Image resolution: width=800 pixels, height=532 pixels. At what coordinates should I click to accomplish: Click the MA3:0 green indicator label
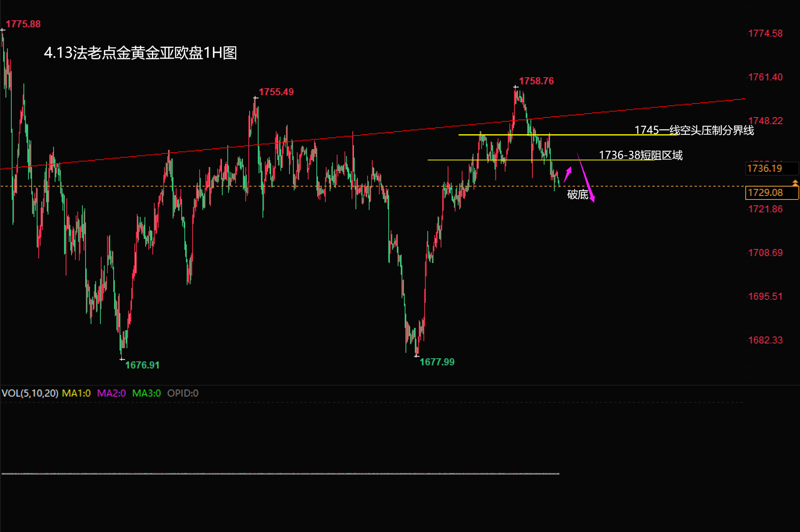pyautogui.click(x=146, y=393)
